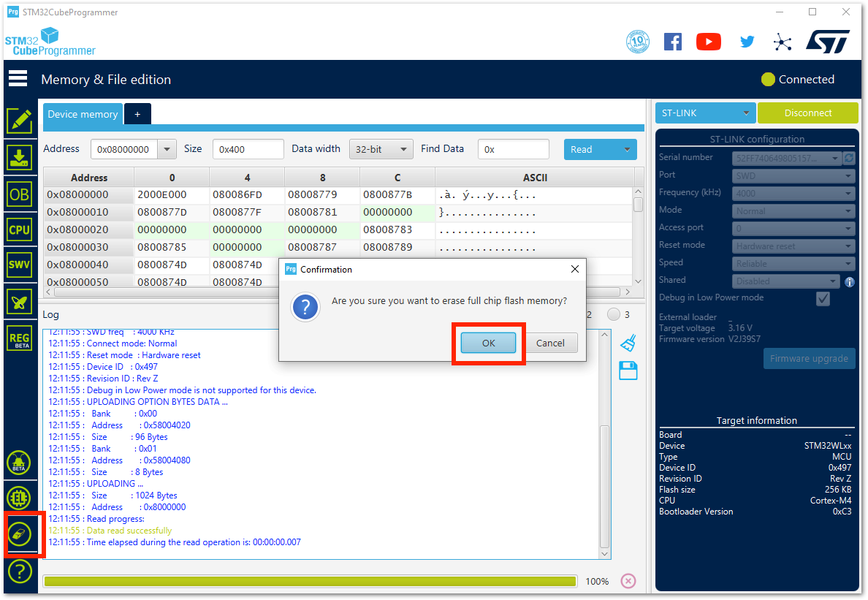
Task: Open the help question mark icon
Action: point(20,571)
